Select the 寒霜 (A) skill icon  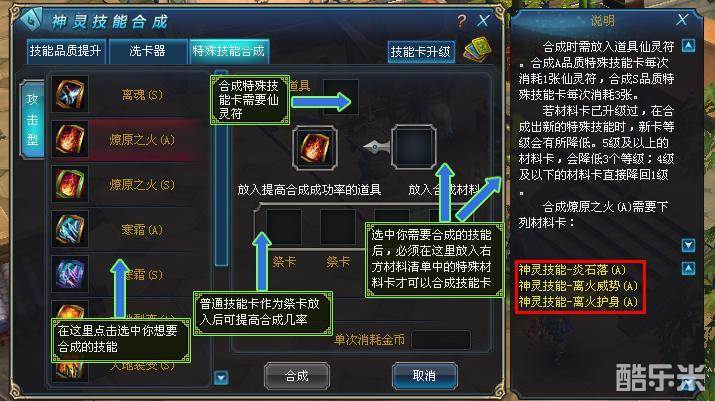click(x=70, y=229)
